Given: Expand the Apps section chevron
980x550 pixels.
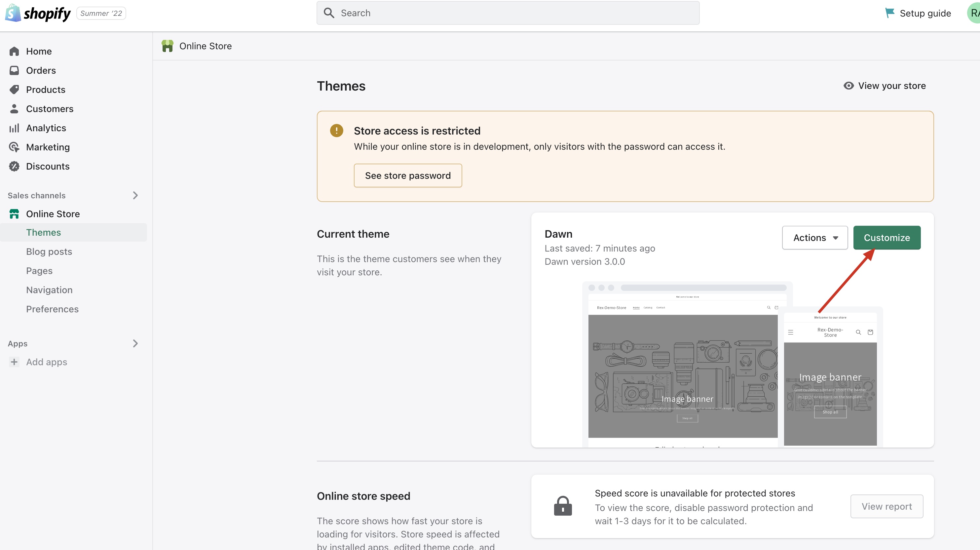Looking at the screenshot, I should coord(135,343).
